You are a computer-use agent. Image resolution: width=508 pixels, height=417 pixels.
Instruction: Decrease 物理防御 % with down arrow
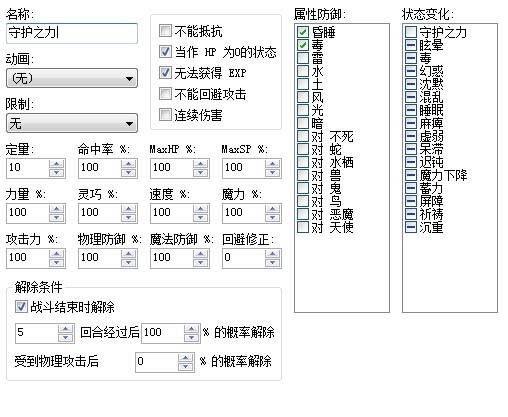coord(128,263)
